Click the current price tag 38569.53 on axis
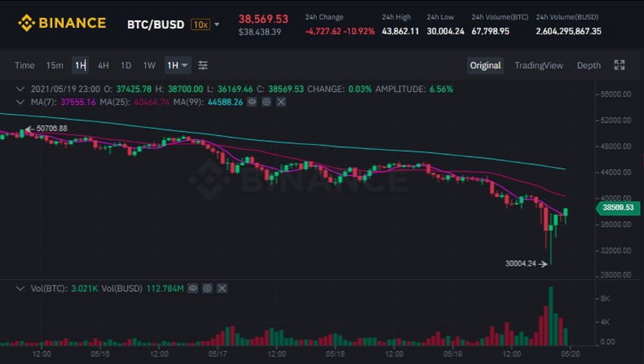The height and width of the screenshot is (364, 644). click(618, 207)
